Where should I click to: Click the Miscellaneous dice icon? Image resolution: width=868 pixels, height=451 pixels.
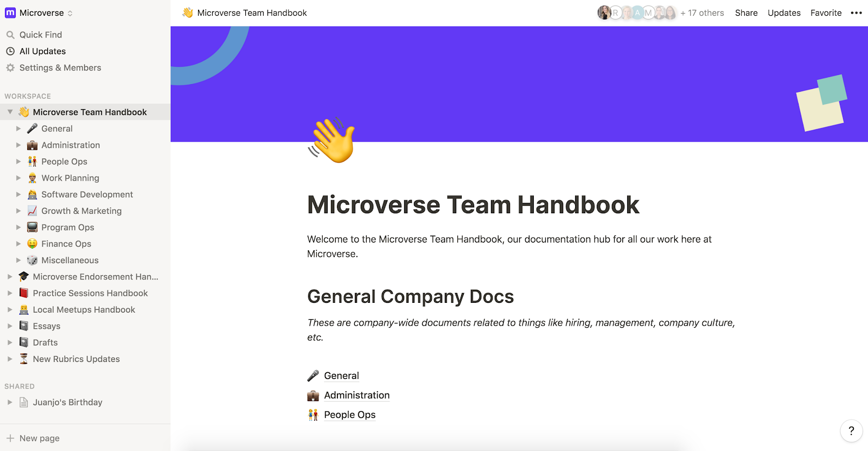click(33, 260)
